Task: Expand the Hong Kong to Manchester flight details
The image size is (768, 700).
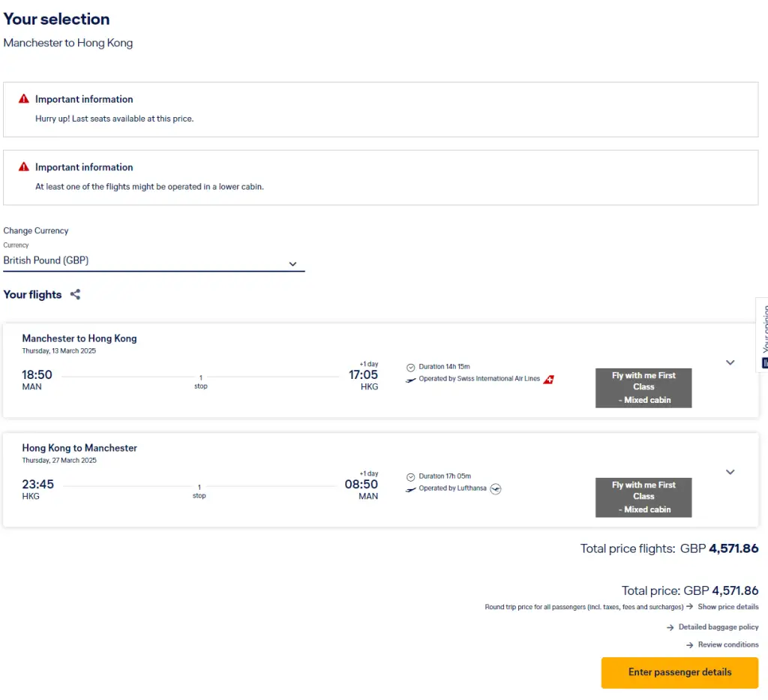Action: click(730, 473)
